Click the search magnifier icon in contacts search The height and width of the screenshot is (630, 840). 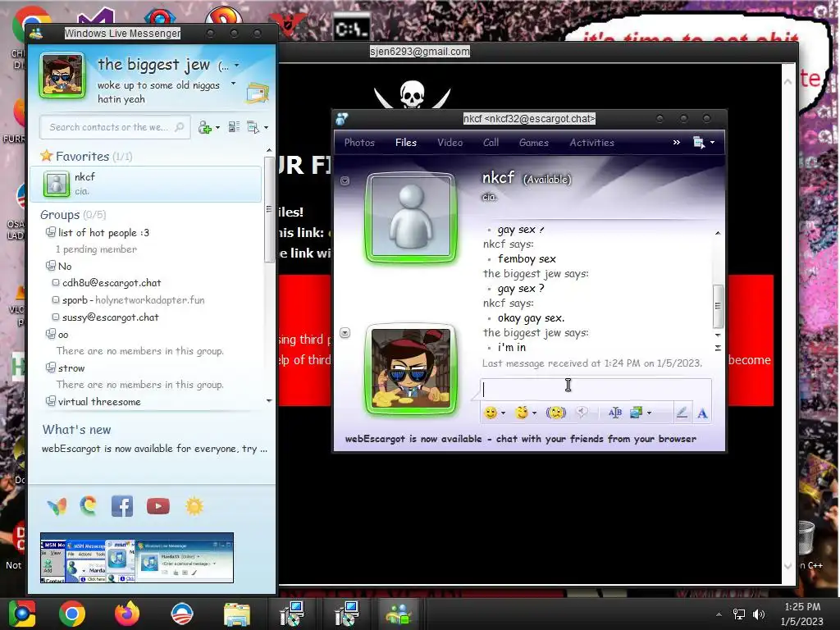[x=180, y=127]
